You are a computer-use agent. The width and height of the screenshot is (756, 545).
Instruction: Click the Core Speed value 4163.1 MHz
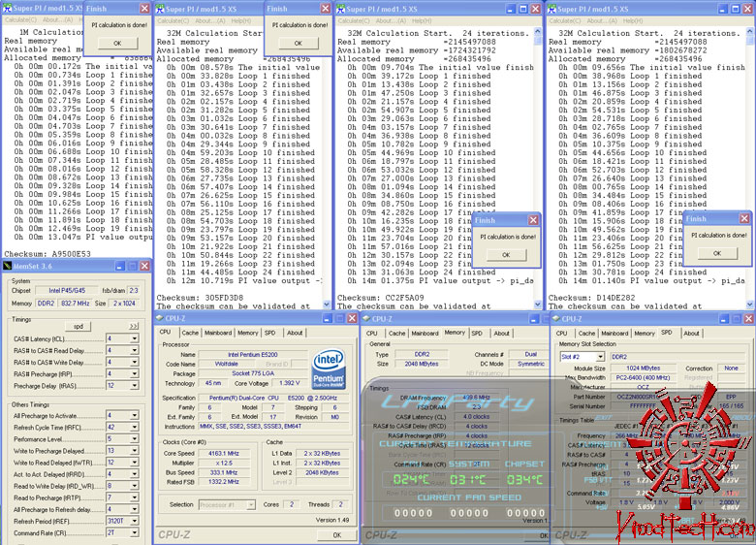tap(224, 454)
